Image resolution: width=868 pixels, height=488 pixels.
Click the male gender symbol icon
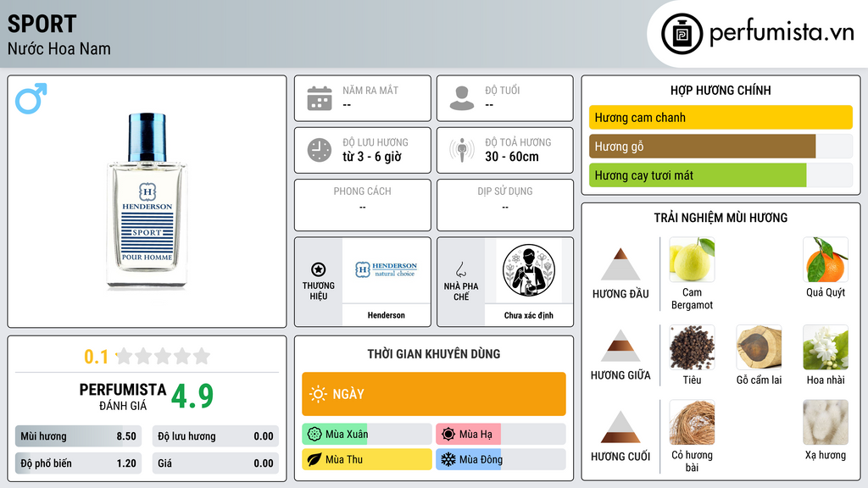(31, 98)
